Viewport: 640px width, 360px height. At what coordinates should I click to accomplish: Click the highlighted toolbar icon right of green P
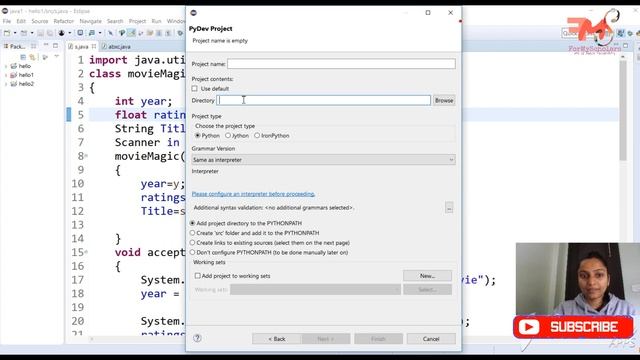[x=131, y=33]
